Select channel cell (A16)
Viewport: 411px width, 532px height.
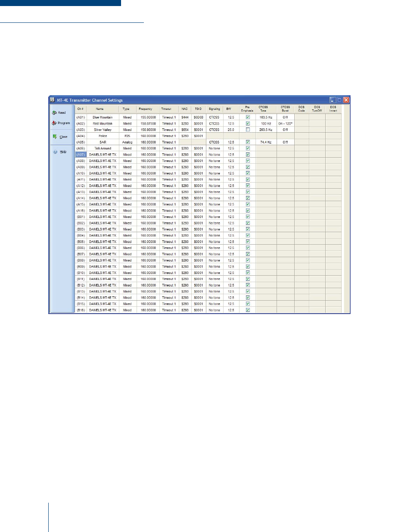pyautogui.click(x=81, y=211)
